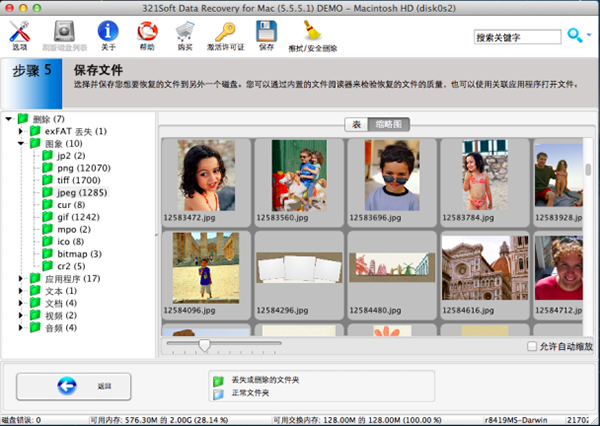Image resolution: width=600 pixels, height=426 pixels.
Task: Select thumbnail 12583472.jpg
Action: pyautogui.click(x=206, y=182)
